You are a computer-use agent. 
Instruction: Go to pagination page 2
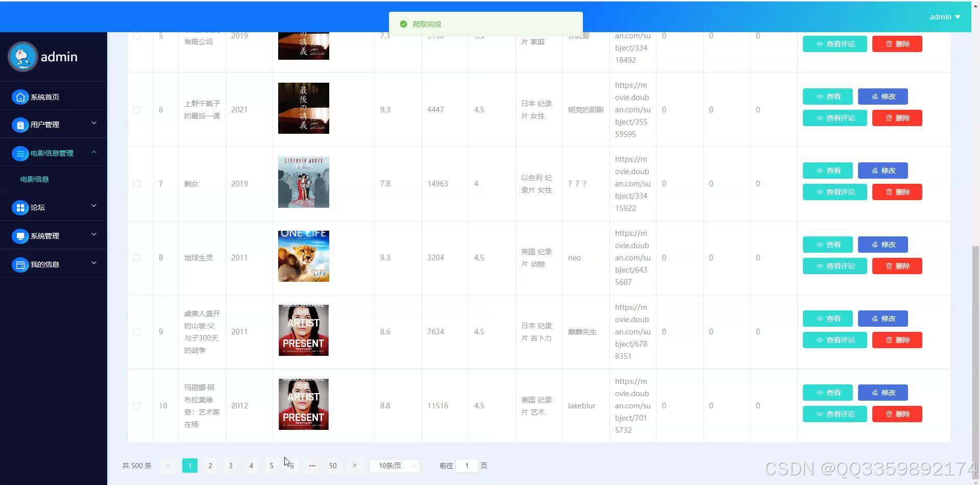click(210, 466)
